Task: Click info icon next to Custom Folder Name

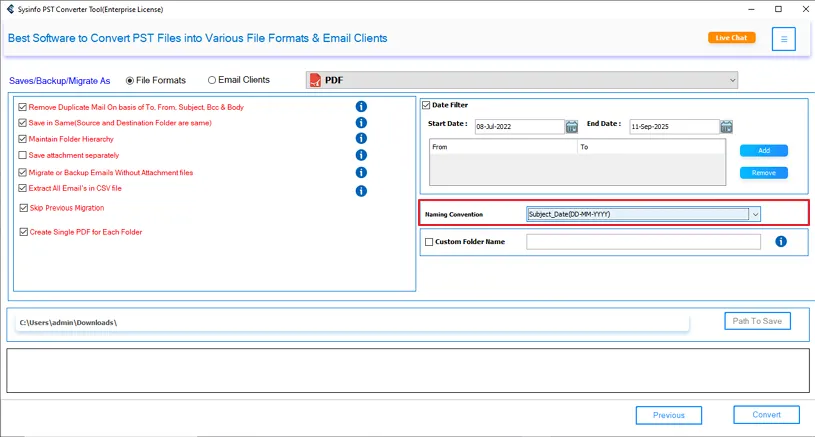Action: click(x=781, y=242)
